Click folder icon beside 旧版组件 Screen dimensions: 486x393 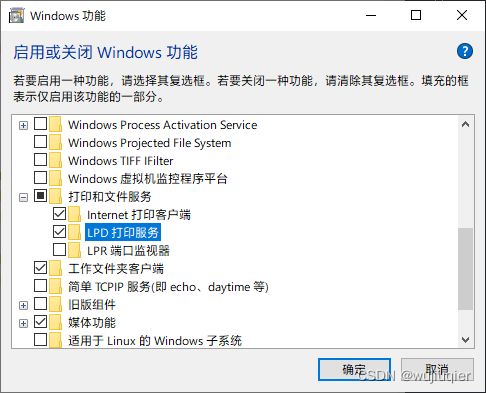pos(56,304)
